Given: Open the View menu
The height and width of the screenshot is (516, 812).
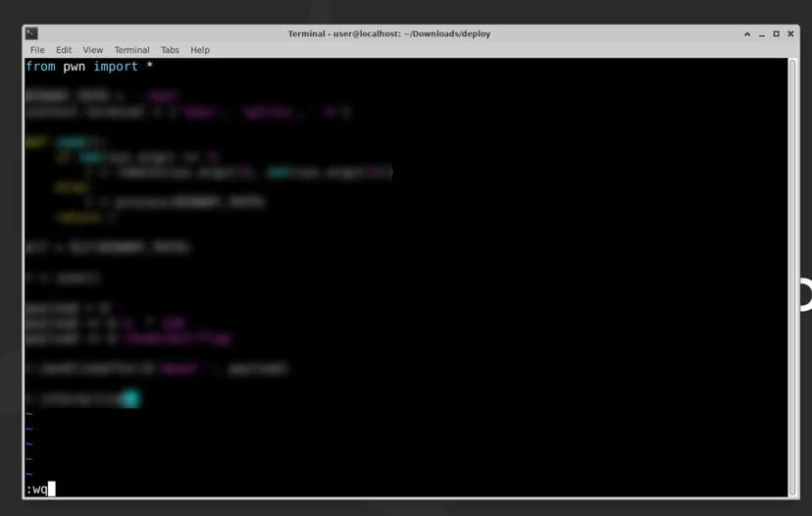Looking at the screenshot, I should [x=93, y=50].
